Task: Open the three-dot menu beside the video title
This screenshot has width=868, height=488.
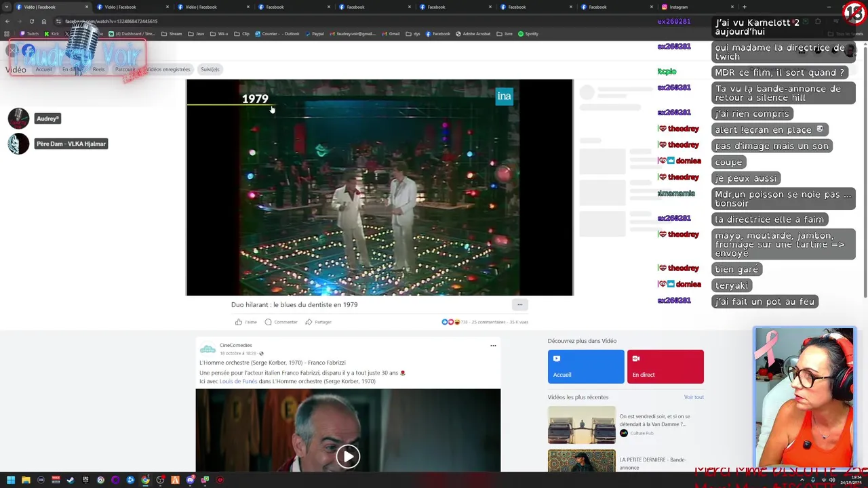Action: coord(519,305)
